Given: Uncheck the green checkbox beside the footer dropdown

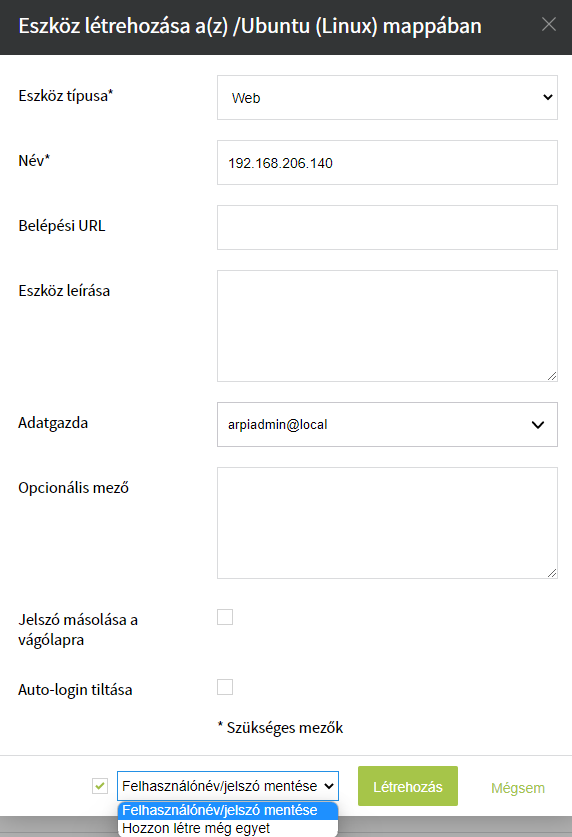Looking at the screenshot, I should tap(100, 786).
